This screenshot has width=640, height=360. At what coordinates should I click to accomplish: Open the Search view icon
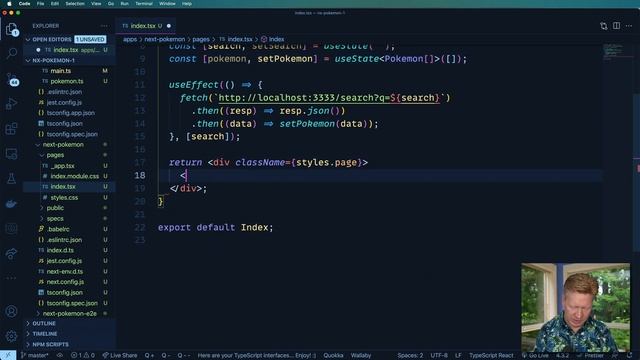pos(11,53)
